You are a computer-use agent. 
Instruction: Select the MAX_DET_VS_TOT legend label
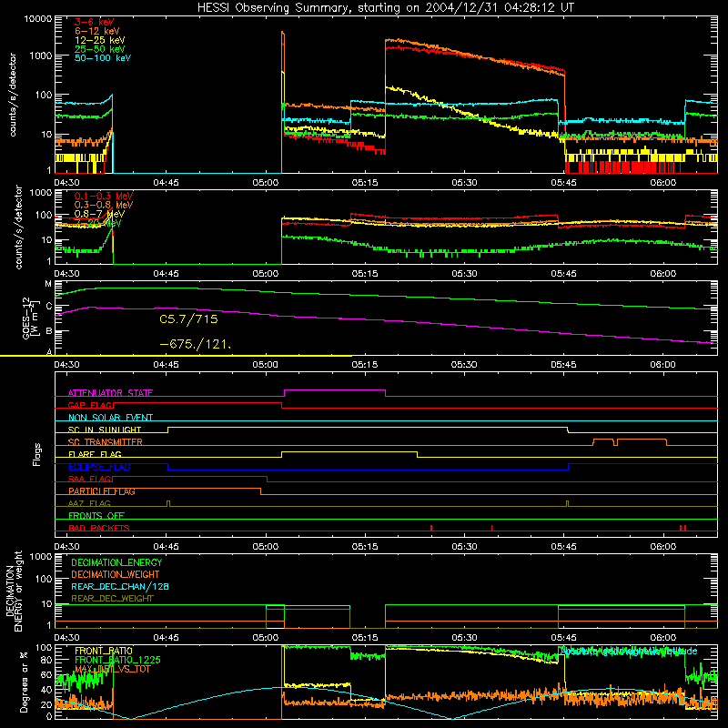pyautogui.click(x=112, y=669)
